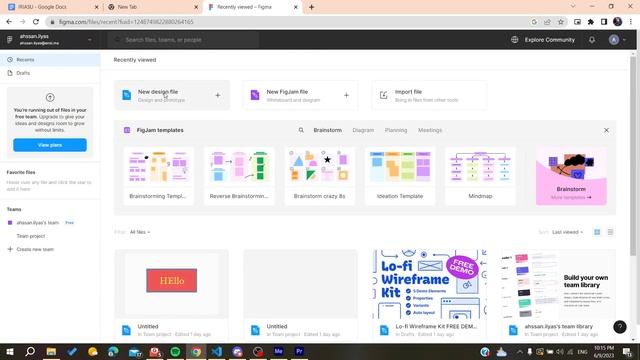Reload the page
The width and height of the screenshot is (640, 360).
pos(36,22)
